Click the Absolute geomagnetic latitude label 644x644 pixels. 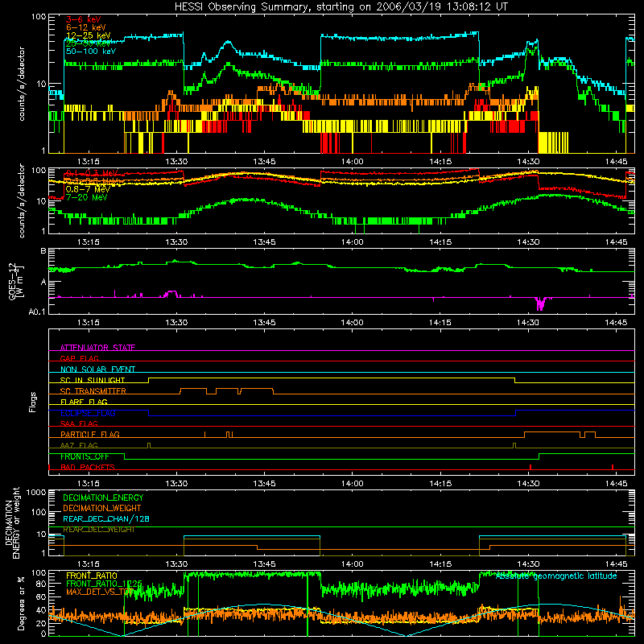(556, 576)
